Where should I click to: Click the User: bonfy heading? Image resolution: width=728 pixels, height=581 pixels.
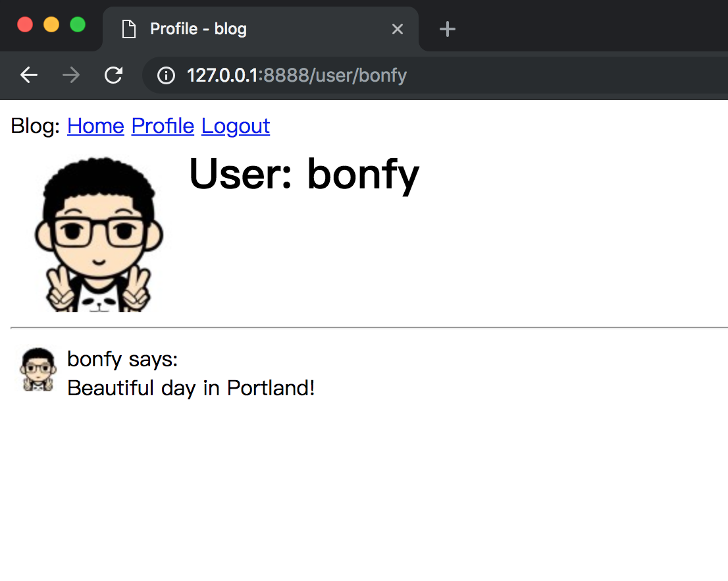click(x=303, y=174)
